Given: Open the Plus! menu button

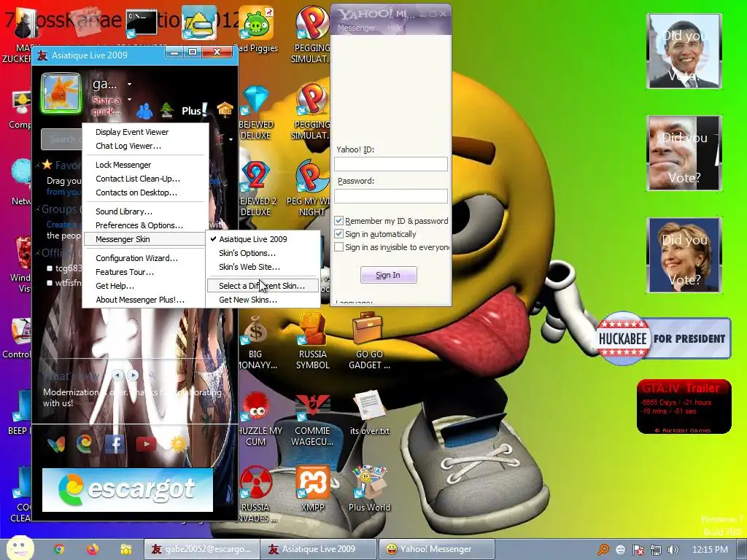Looking at the screenshot, I should 194,111.
